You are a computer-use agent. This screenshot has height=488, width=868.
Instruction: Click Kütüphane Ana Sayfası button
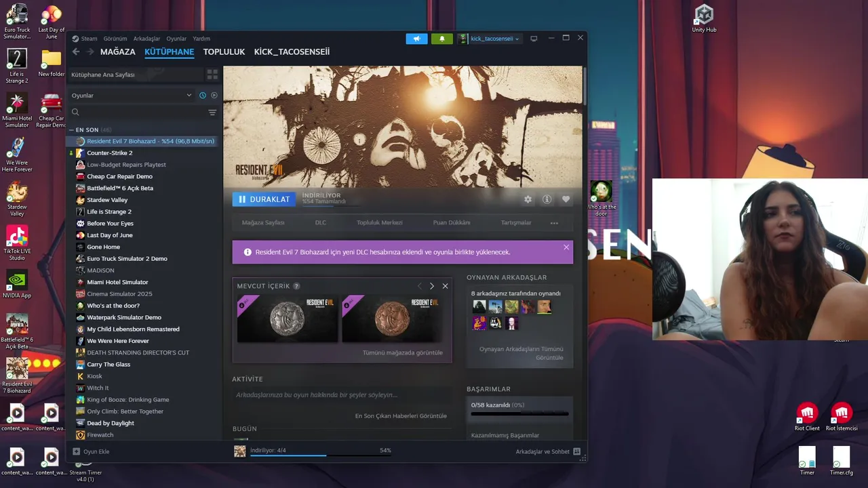(135, 75)
